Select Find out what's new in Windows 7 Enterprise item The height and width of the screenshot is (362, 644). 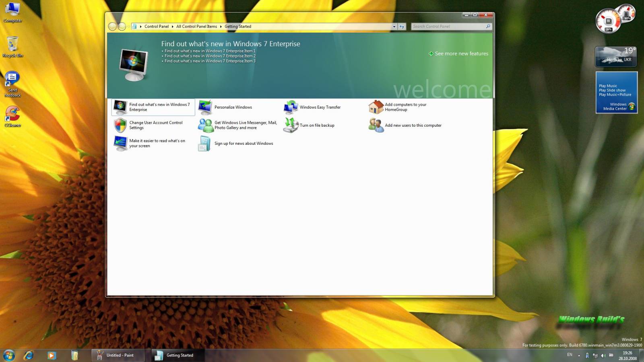pyautogui.click(x=153, y=107)
